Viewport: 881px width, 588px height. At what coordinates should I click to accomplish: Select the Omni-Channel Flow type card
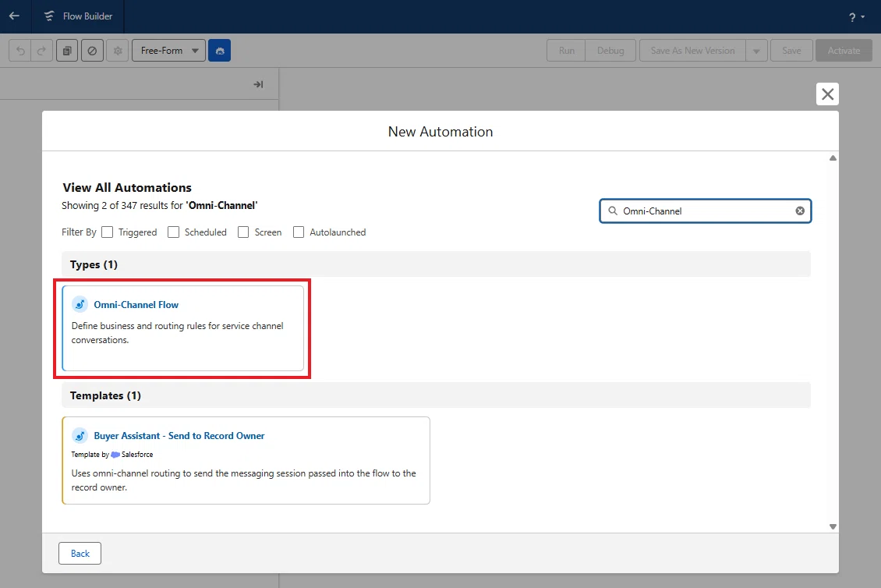pos(182,328)
